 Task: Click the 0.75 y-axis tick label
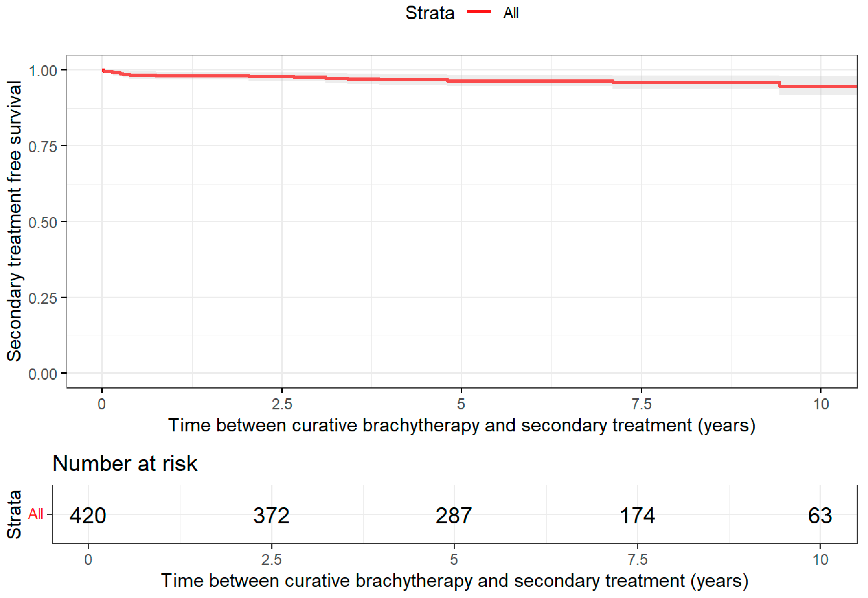pos(43,147)
